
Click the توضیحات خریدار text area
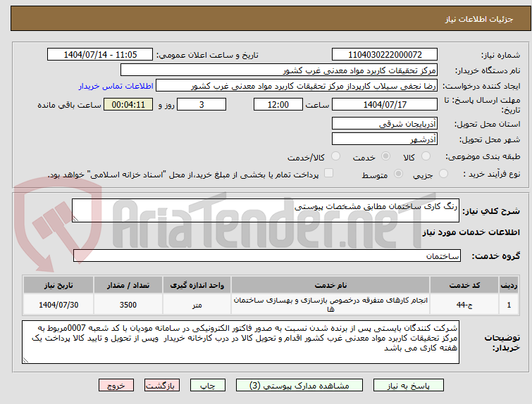(x=240, y=342)
